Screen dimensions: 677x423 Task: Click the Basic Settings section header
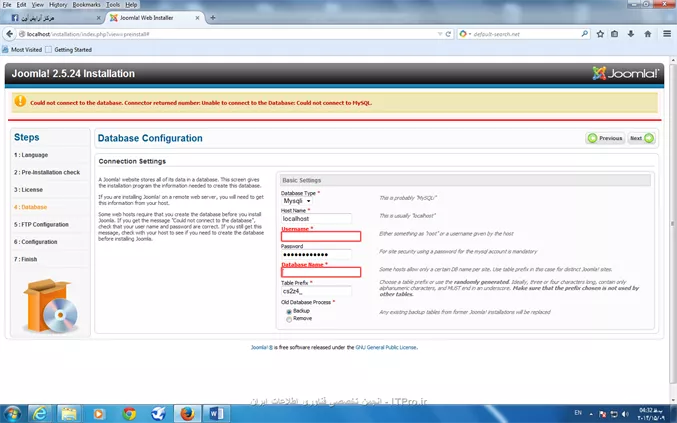[465, 180]
